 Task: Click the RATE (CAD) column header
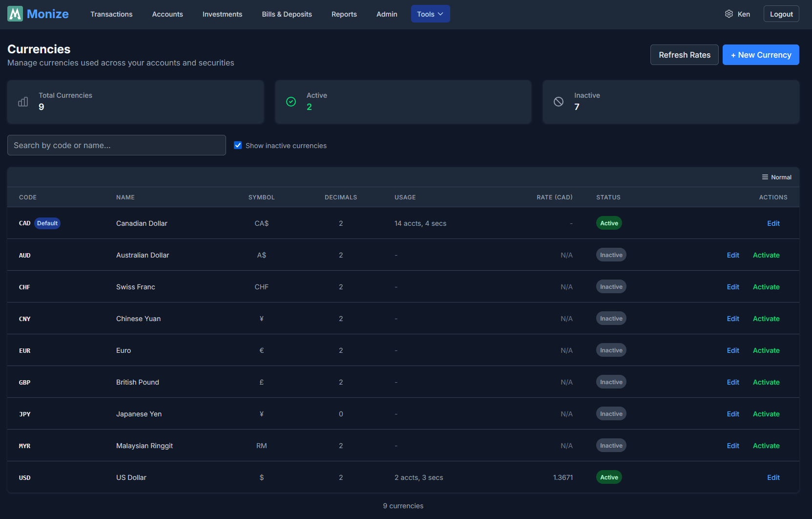(x=555, y=197)
